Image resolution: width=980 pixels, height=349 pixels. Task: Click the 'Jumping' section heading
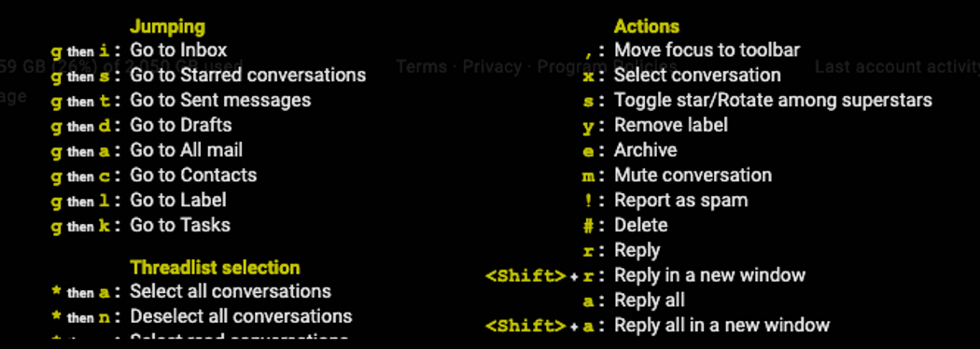[167, 26]
